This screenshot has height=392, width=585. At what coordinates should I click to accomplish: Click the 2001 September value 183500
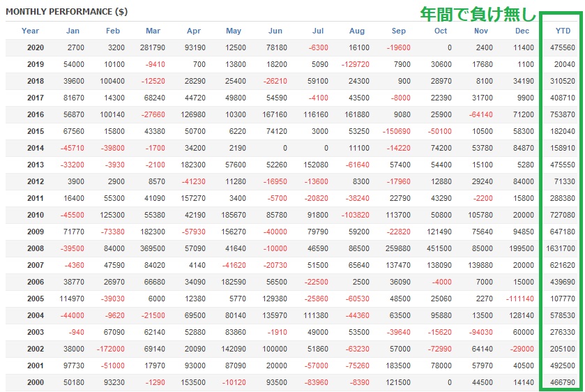click(398, 366)
